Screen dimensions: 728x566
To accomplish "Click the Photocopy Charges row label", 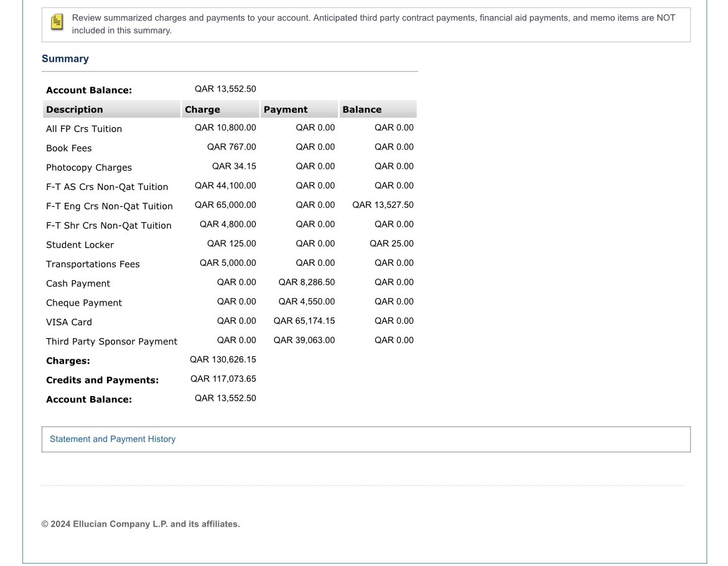I will [89, 167].
